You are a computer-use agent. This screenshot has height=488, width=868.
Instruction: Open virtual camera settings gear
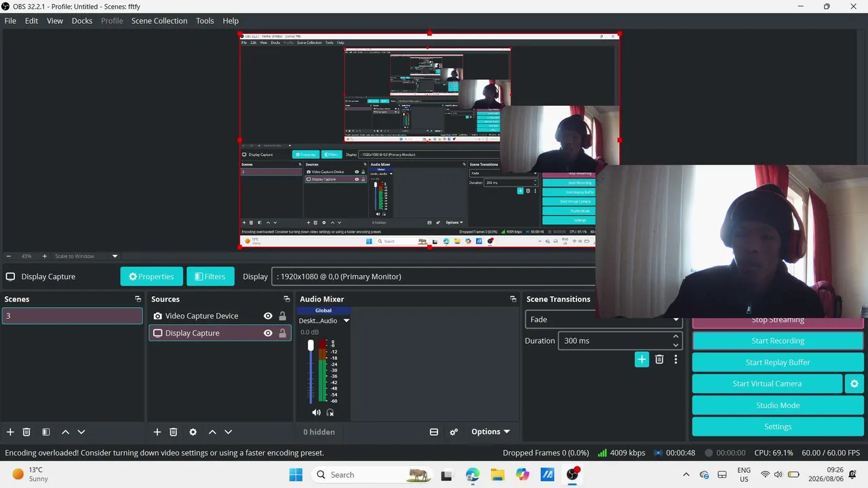point(854,384)
